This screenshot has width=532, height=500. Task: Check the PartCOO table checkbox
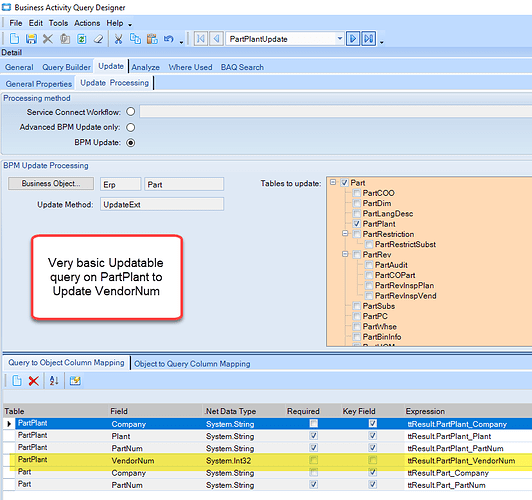click(357, 193)
